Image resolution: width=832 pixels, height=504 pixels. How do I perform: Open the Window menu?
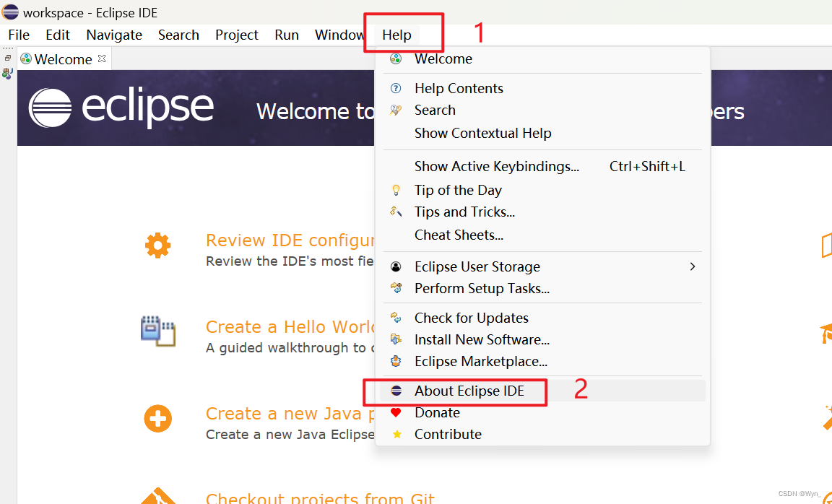[x=339, y=35]
